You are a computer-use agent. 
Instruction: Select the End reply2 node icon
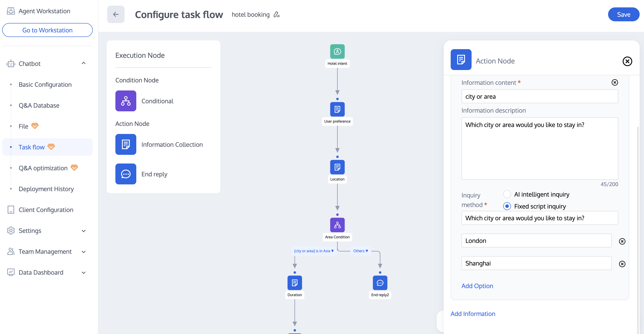click(380, 283)
